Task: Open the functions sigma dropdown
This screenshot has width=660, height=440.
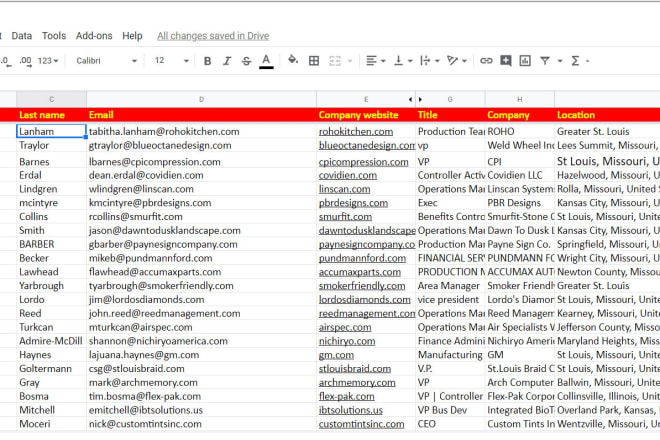Action: coord(580,61)
